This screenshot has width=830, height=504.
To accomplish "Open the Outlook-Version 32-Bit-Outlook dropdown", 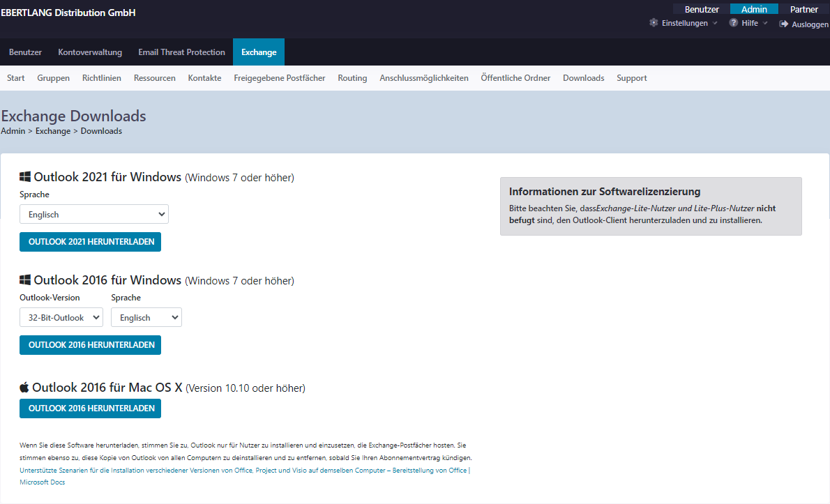I will click(61, 317).
